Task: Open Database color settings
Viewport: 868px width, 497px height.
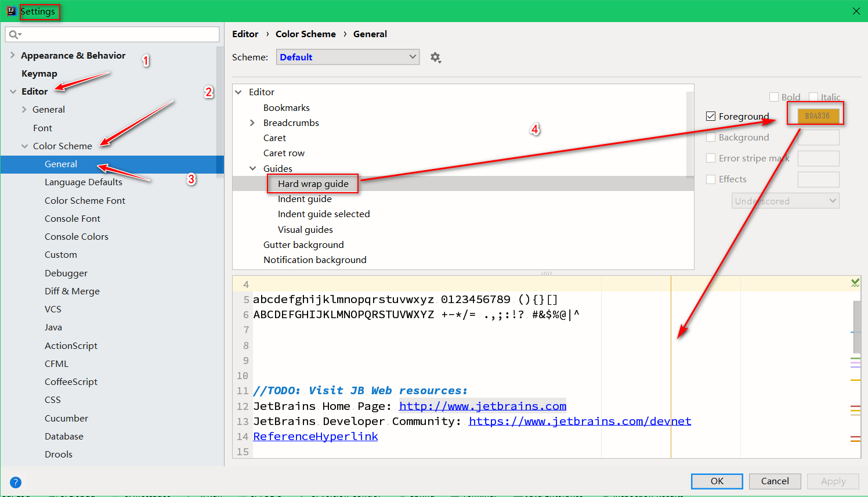Action: pyautogui.click(x=64, y=436)
